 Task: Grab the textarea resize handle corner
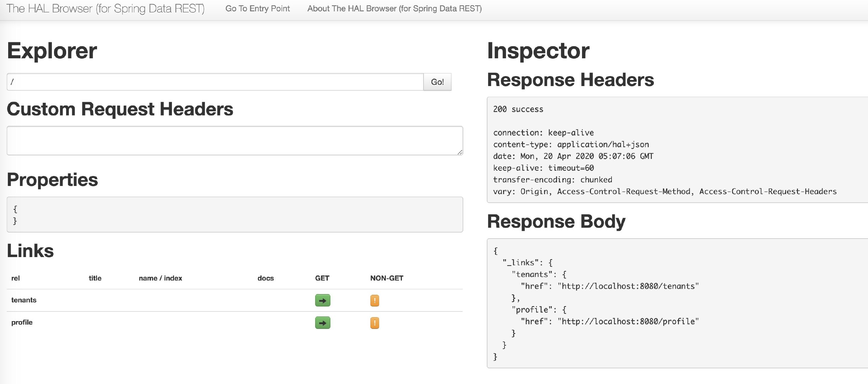(460, 152)
